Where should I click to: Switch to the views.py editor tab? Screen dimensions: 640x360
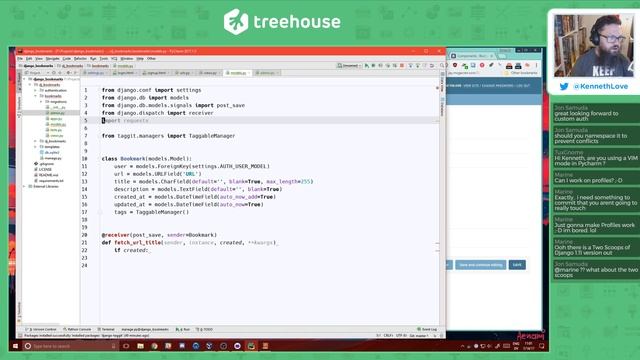pos(209,73)
